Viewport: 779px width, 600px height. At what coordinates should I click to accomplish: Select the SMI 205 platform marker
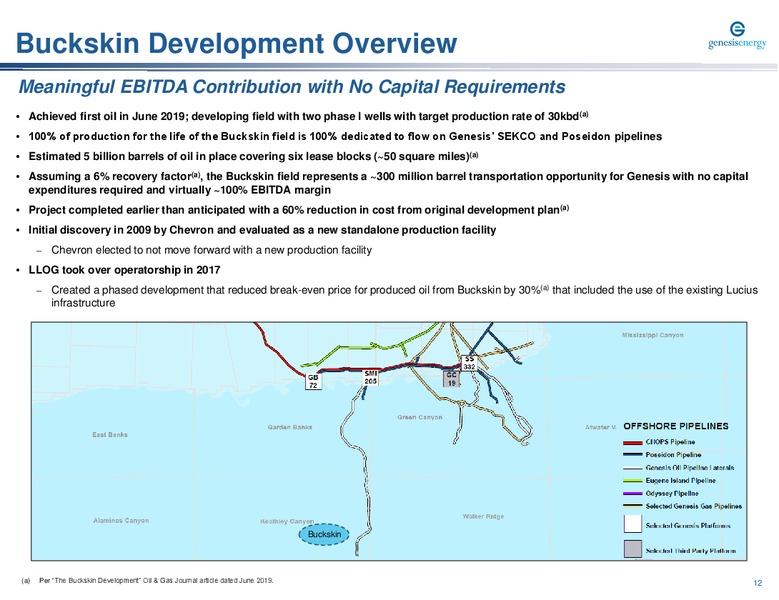pos(371,377)
